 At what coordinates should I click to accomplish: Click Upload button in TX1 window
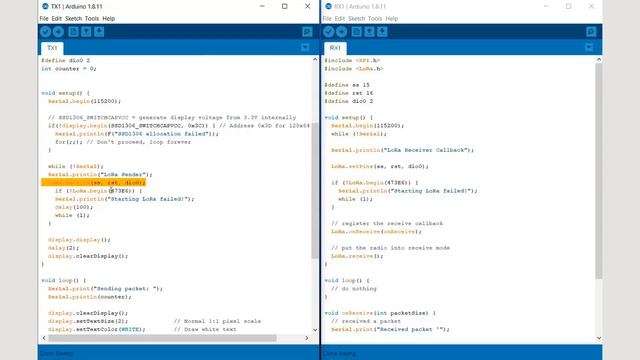point(58,31)
